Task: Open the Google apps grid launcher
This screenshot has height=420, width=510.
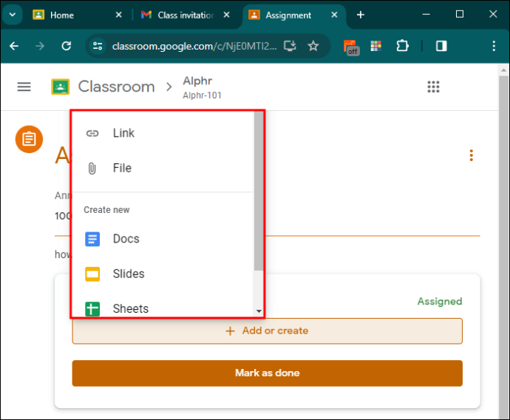Action: point(433,87)
